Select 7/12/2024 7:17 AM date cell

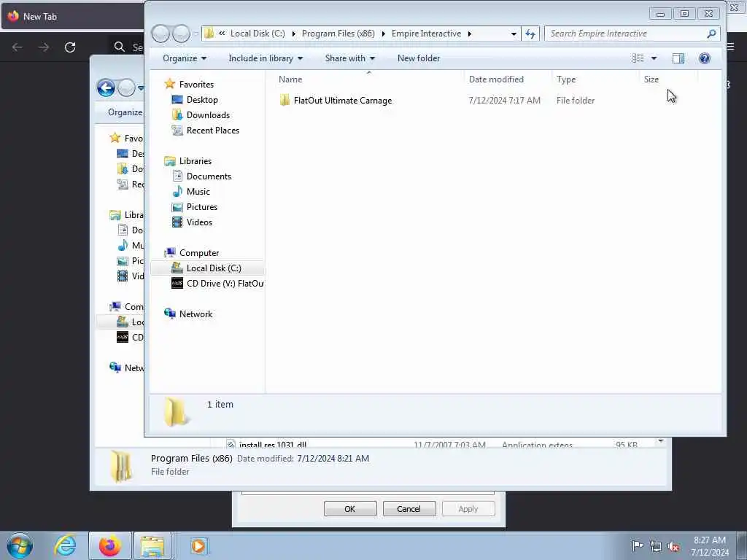click(505, 101)
